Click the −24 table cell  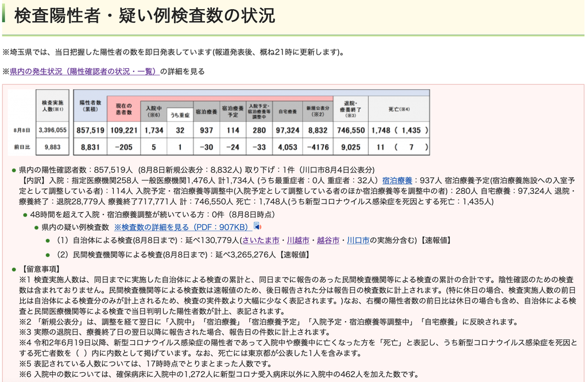pos(233,147)
